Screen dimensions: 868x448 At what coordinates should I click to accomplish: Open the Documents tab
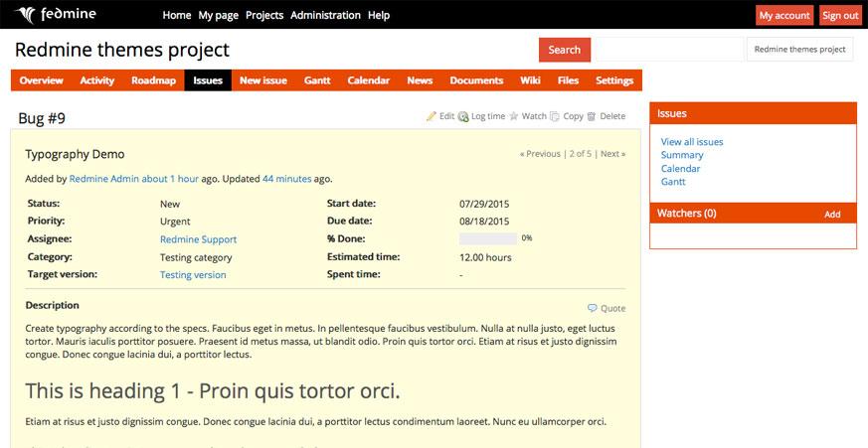(x=476, y=80)
